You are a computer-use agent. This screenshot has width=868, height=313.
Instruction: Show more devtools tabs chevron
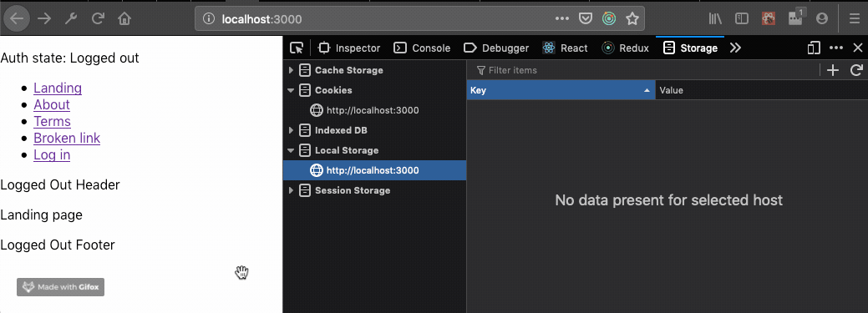coord(735,48)
